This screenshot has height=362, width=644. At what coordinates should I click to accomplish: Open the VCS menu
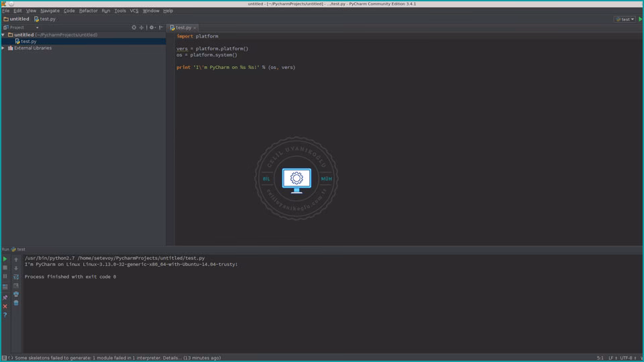(x=134, y=11)
